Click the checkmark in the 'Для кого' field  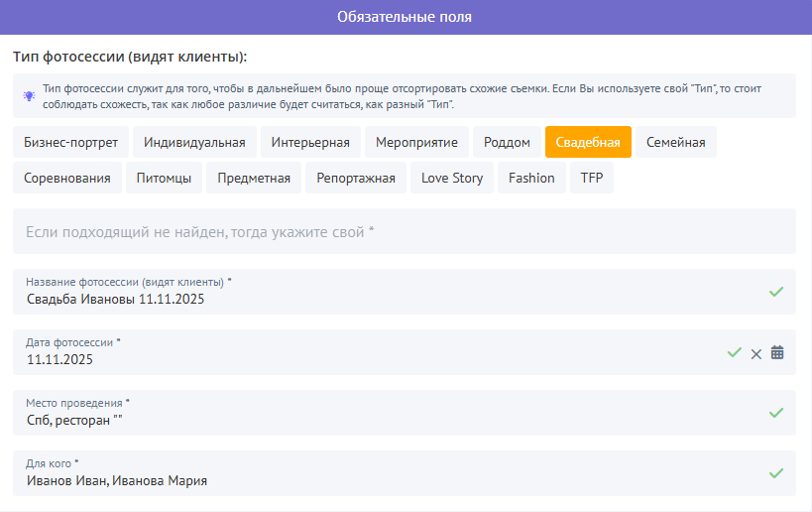776,473
